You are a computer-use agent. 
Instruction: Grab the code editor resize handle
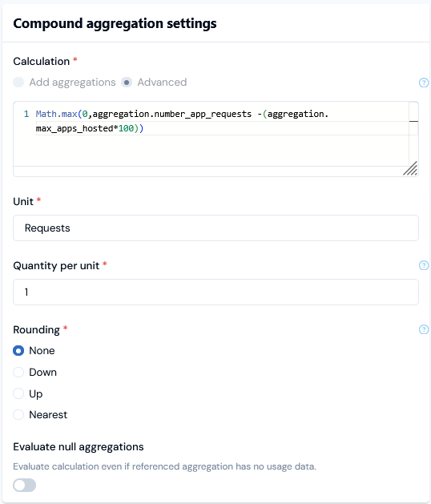[x=410, y=168]
